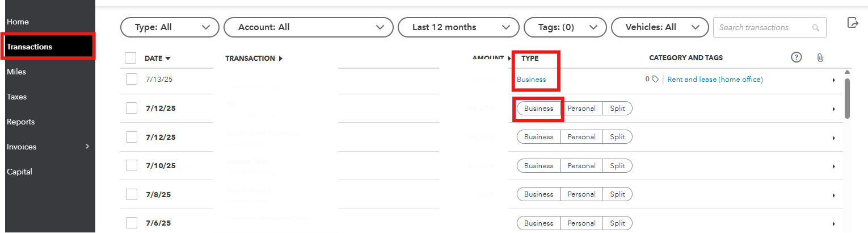Screen dimensions: 868x233
Task: Expand the Invoices submenu chevron
Action: point(87,147)
